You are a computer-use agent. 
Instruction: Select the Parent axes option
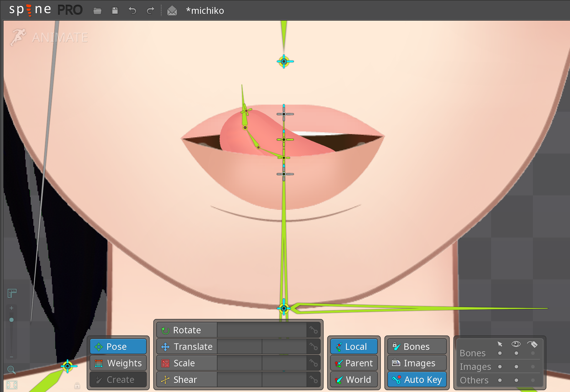pos(354,363)
